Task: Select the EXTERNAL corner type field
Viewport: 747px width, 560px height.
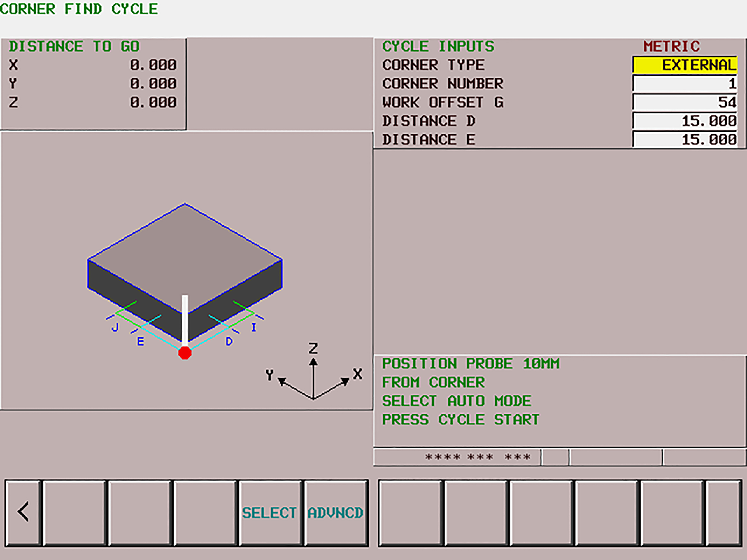Action: [x=685, y=65]
